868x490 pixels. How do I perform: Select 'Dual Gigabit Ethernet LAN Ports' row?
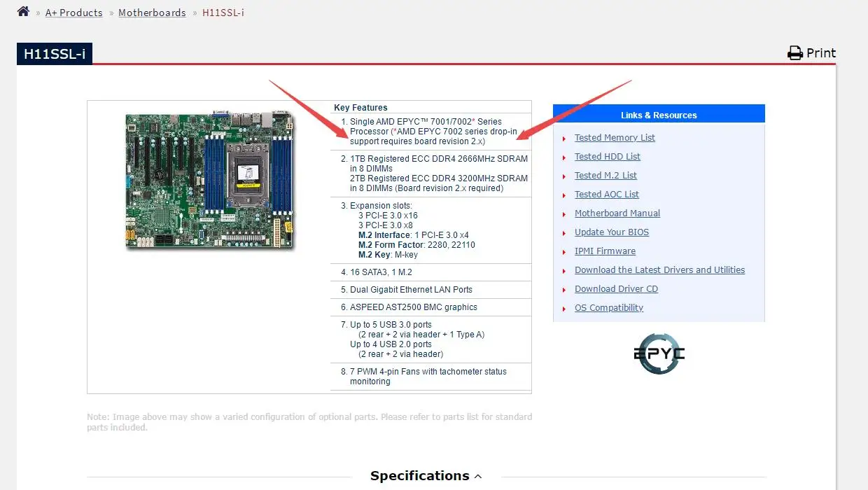point(430,290)
